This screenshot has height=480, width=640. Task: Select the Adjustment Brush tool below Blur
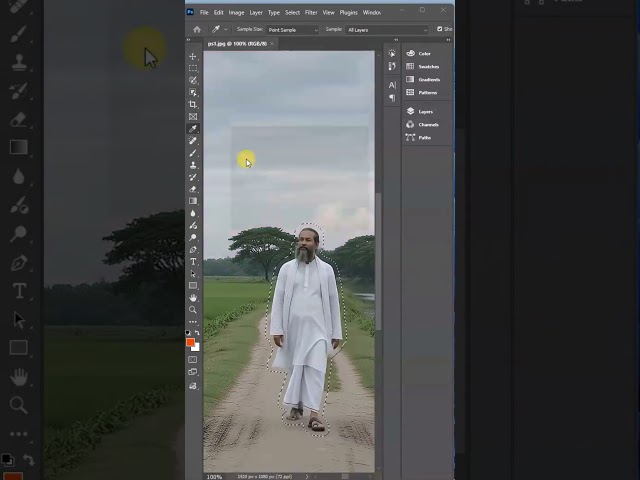193,225
